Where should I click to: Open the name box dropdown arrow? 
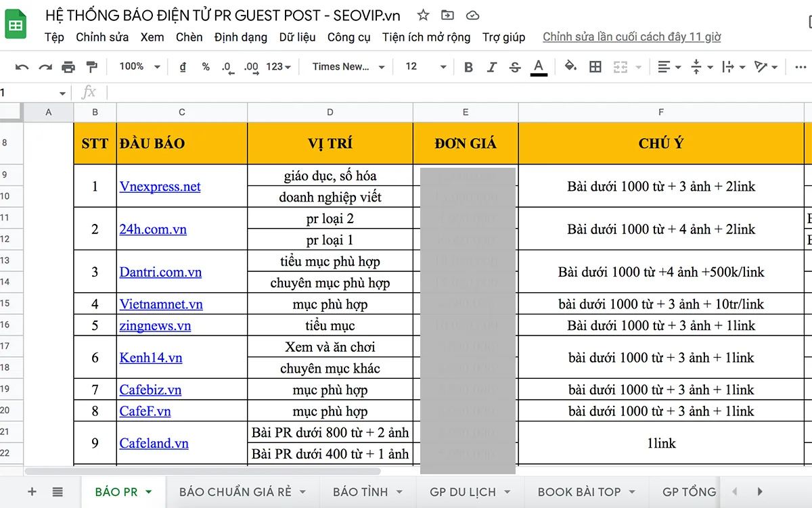pos(63,93)
